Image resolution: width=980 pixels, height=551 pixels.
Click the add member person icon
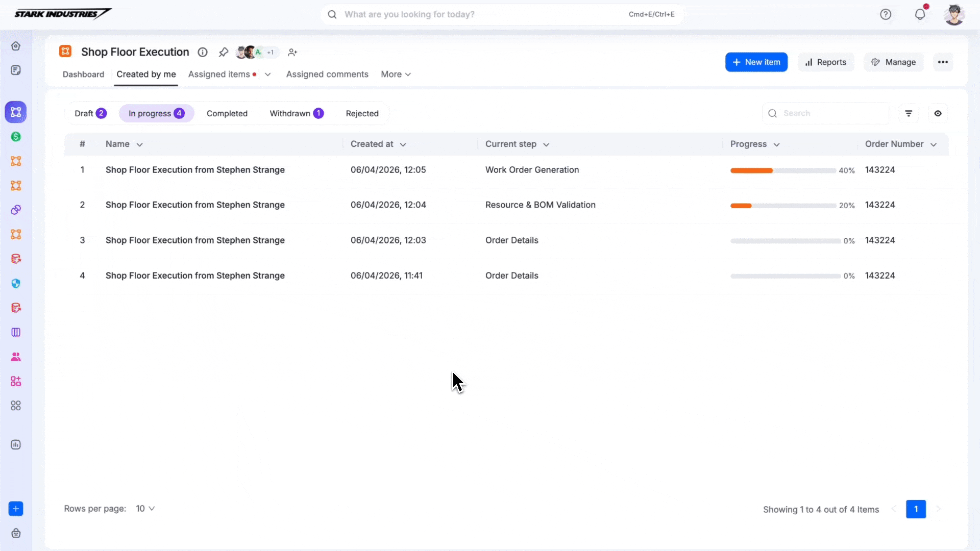[292, 52]
